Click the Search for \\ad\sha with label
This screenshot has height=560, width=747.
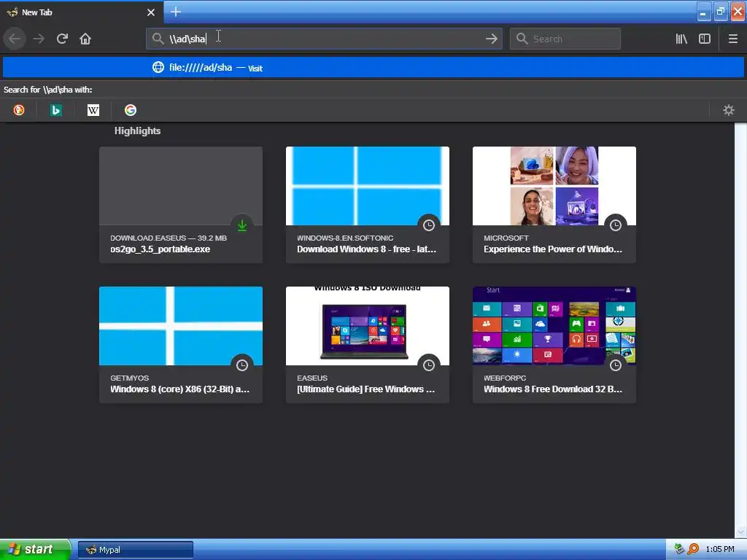click(x=47, y=90)
